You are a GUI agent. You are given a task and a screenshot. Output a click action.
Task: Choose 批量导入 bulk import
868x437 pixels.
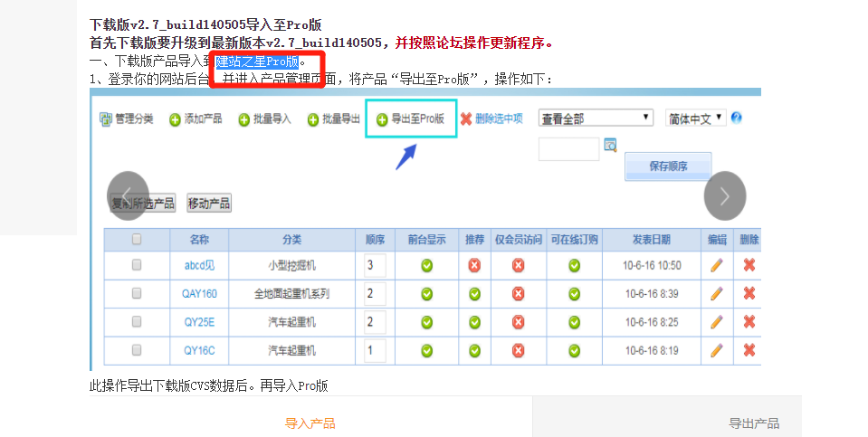(264, 119)
